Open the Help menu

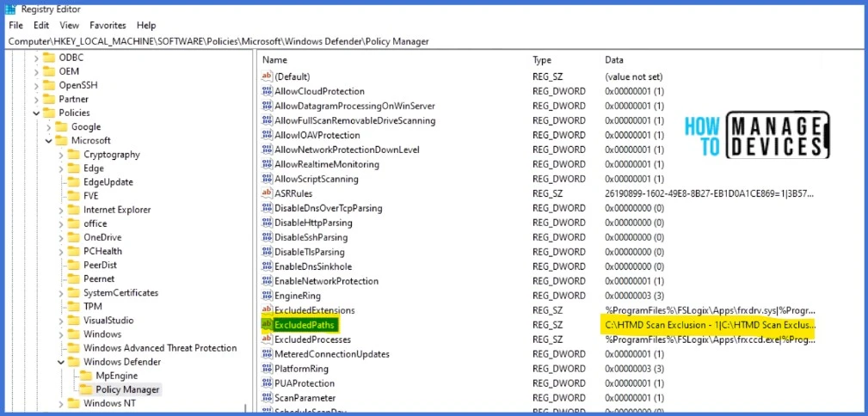pos(146,26)
